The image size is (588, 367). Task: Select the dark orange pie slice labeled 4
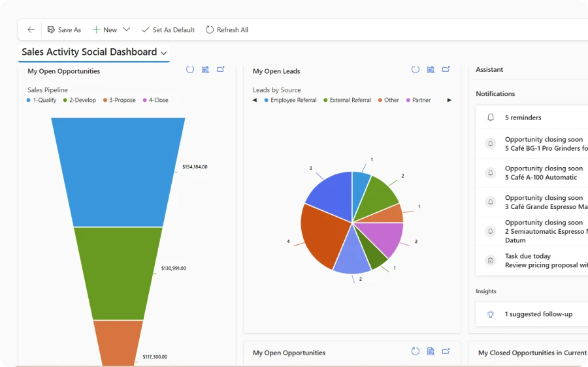point(323,236)
